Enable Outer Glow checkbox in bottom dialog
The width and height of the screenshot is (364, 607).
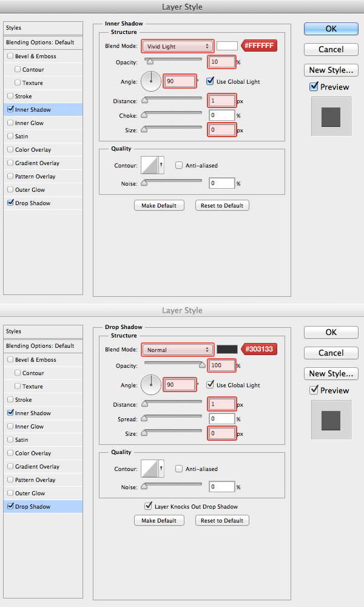[10, 493]
